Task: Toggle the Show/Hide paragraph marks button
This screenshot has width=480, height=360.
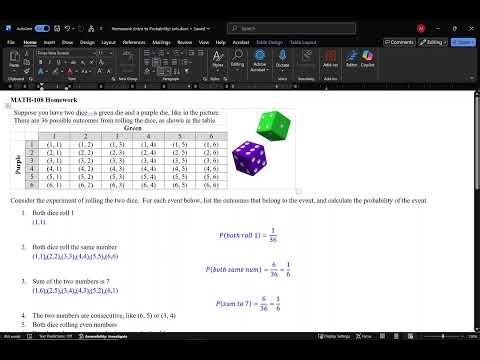Action: (x=187, y=71)
